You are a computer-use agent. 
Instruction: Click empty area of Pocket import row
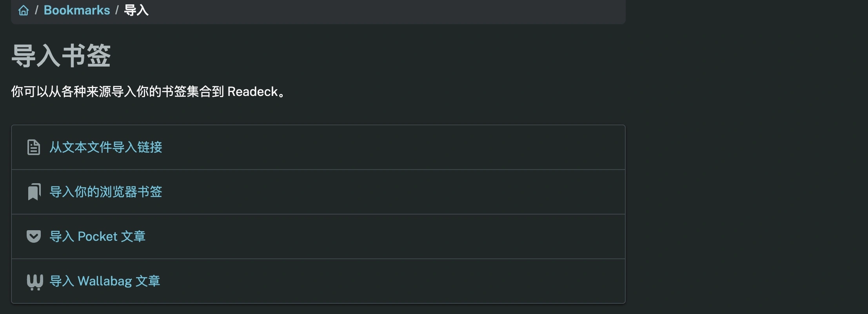pos(392,236)
